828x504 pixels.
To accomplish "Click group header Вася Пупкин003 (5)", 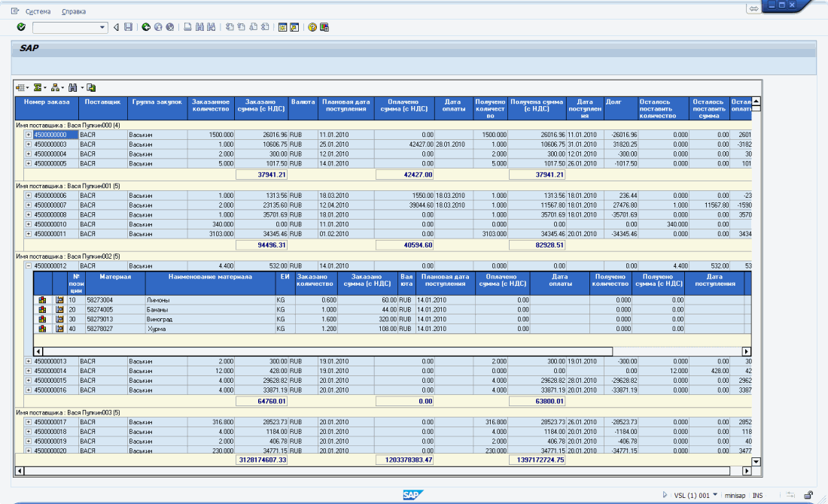I will (x=68, y=413).
